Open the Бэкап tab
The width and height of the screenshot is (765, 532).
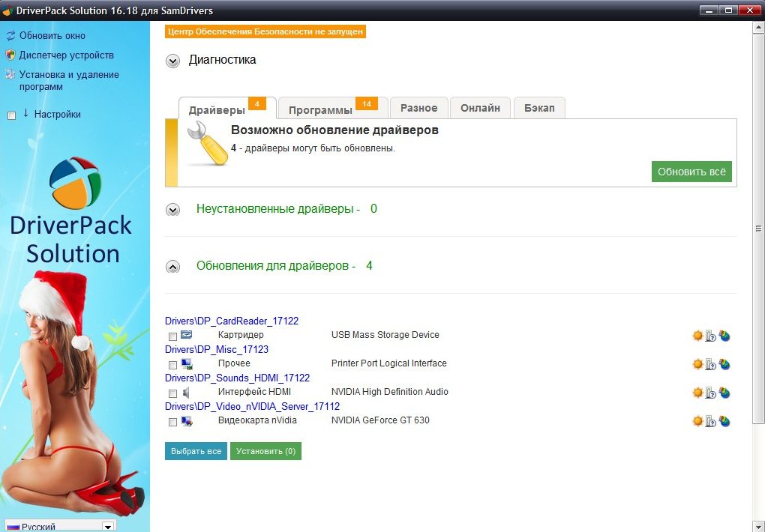point(539,108)
